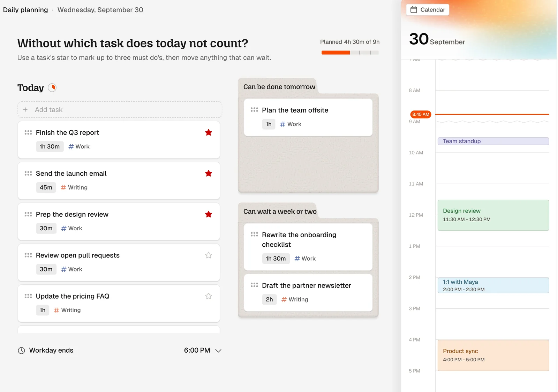Image resolution: width=558 pixels, height=392 pixels.
Task: Click the Work channel on Review open pull requests
Action: pos(71,269)
